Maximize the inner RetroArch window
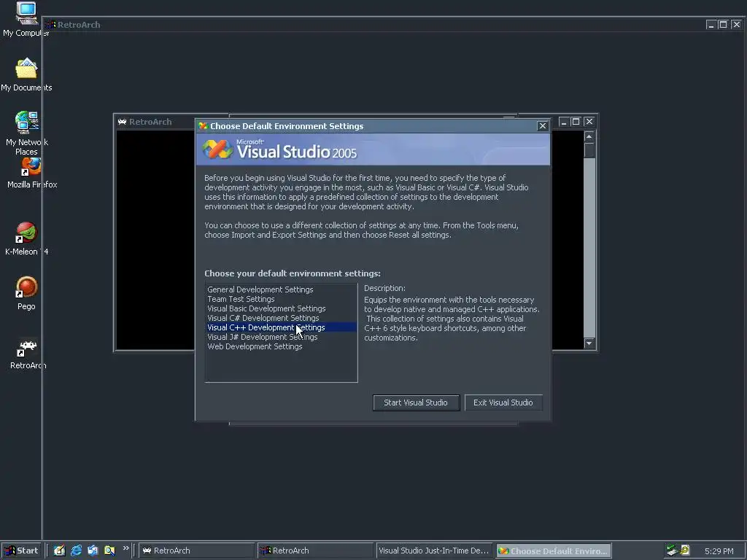The image size is (747, 560). [576, 122]
